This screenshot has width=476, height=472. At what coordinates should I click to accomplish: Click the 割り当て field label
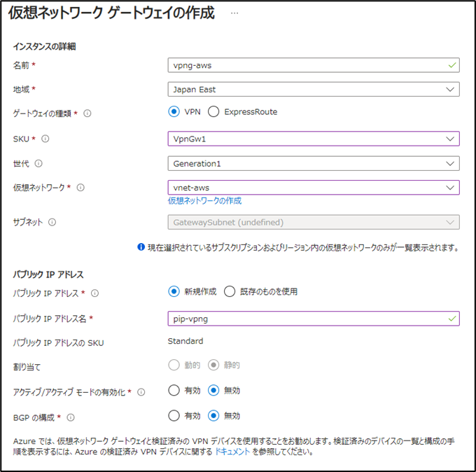point(27,367)
